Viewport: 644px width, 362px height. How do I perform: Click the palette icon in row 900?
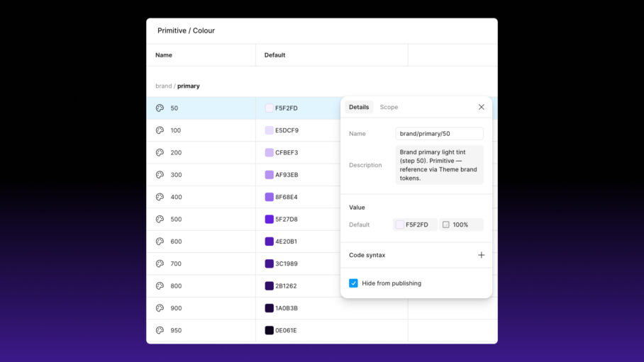(160, 308)
